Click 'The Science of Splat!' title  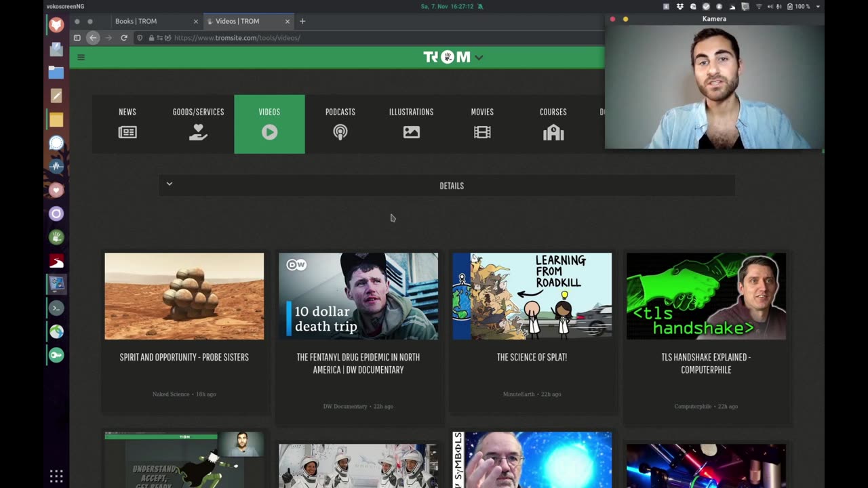[532, 357]
